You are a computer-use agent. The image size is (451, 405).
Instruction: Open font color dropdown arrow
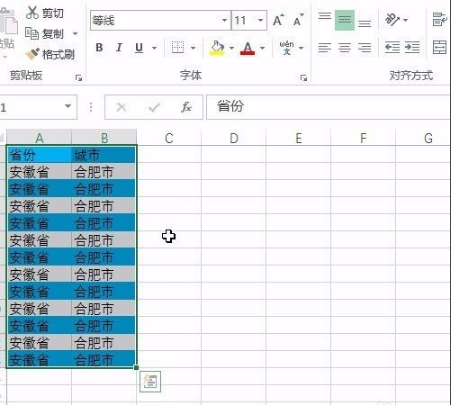263,48
